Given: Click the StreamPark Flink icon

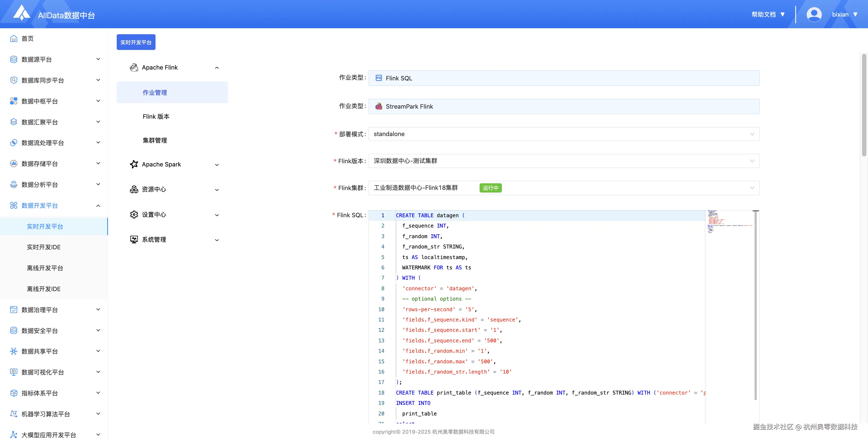Looking at the screenshot, I should [x=379, y=106].
